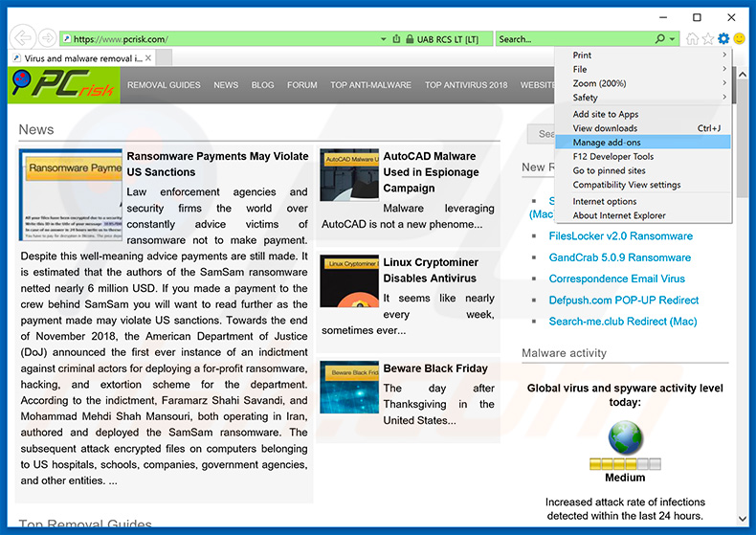Screen dimensions: 756x535
Task: Expand the search provider dropdown arrow
Action: [x=672, y=39]
